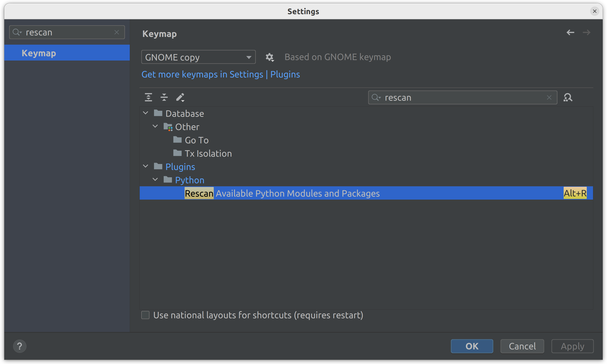Select the Tx Isolation folder item
607x364 pixels.
[208, 153]
